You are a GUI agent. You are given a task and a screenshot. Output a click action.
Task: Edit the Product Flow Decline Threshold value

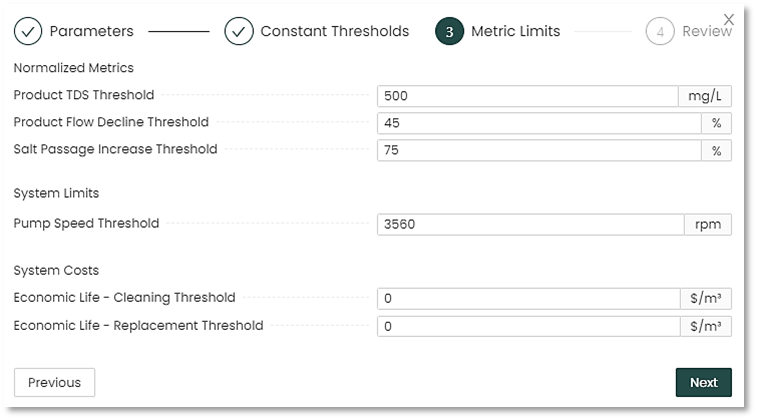(538, 123)
